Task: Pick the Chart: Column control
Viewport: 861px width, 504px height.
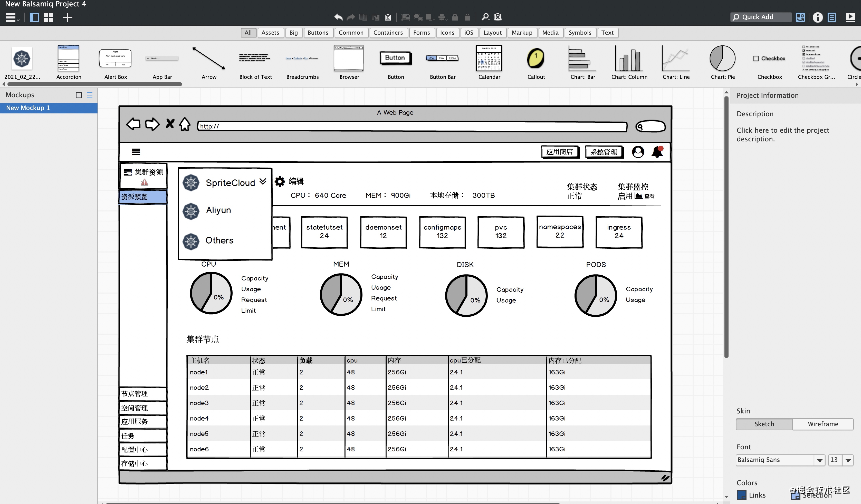Action: tap(629, 63)
